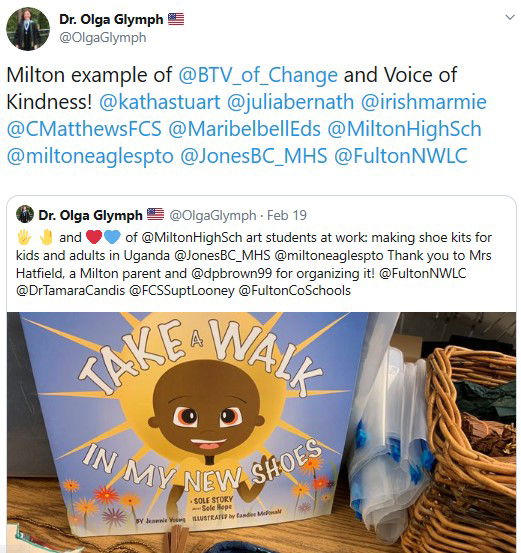Open the @MaribelbellEds profile link
The width and height of the screenshot is (521, 553).
pos(244,129)
